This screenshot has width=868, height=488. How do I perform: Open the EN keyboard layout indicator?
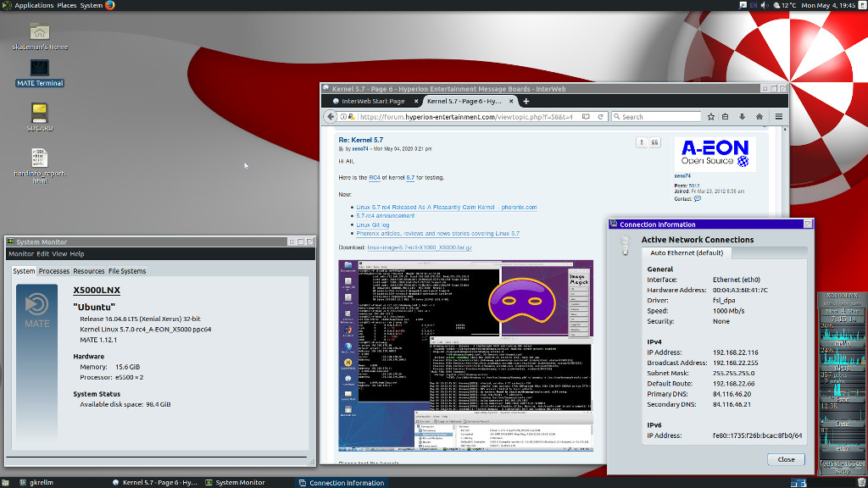tap(754, 5)
